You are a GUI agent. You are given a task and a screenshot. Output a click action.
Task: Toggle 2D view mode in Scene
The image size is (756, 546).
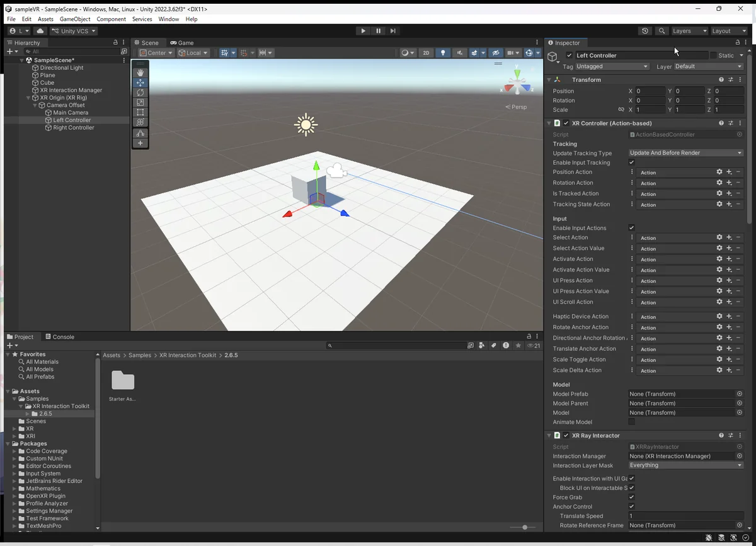point(426,53)
